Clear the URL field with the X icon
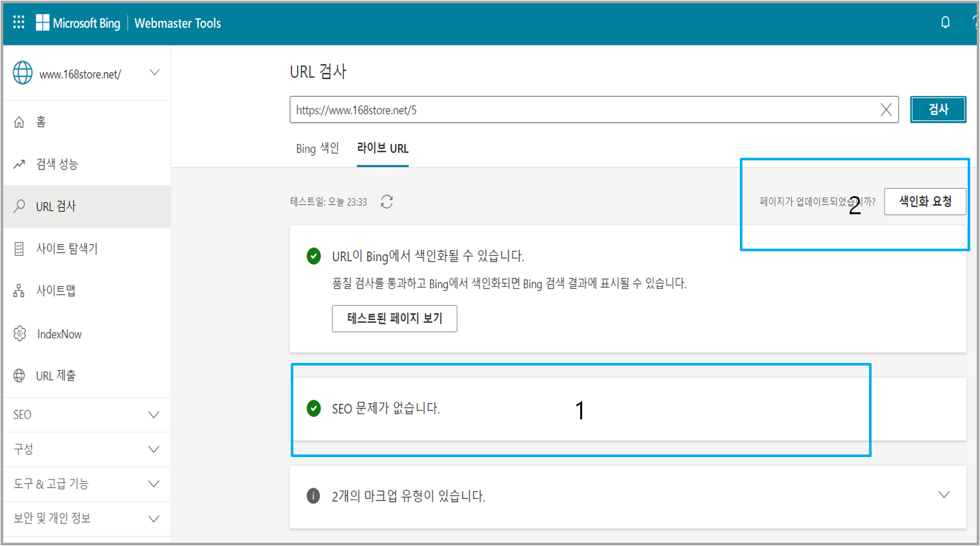 (885, 109)
